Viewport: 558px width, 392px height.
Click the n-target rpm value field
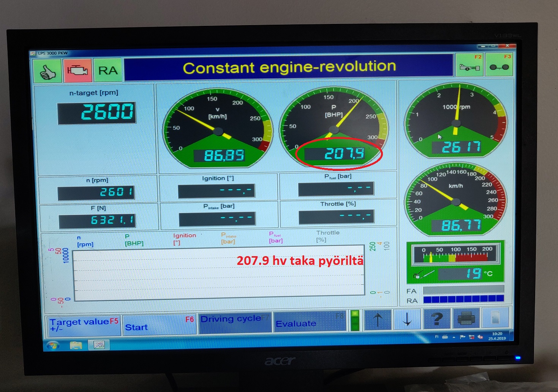pyautogui.click(x=97, y=113)
